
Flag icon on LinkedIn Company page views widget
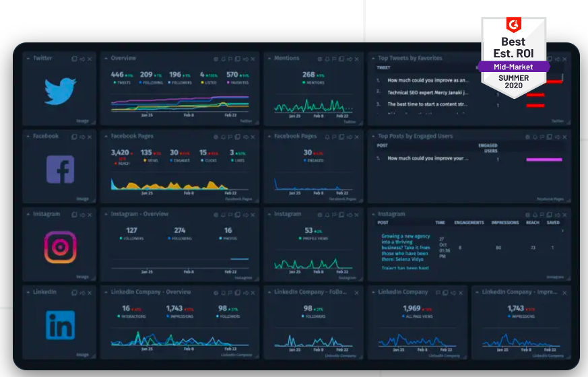click(438, 293)
